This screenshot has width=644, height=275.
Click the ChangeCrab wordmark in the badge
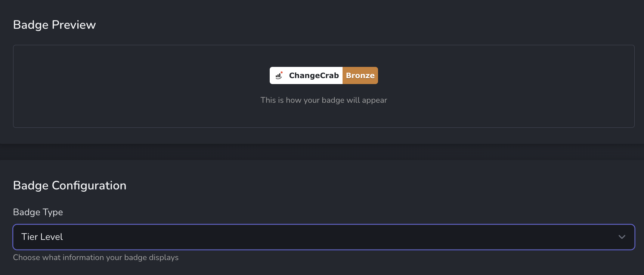coord(314,75)
